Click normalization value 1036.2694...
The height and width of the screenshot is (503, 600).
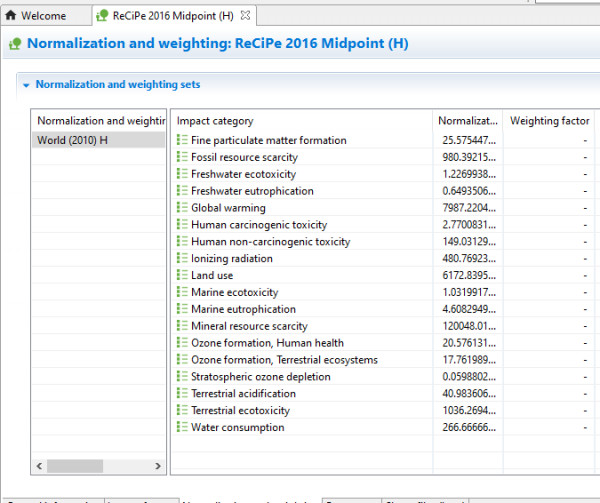coord(469,410)
